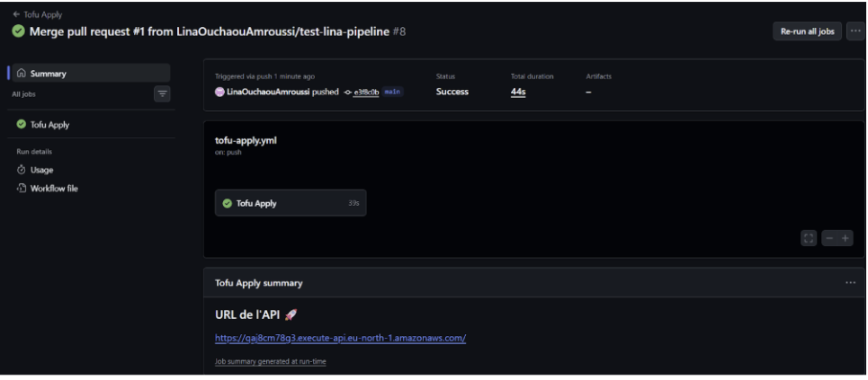Click the green success check in title
This screenshot has width=868, height=380.
18,31
